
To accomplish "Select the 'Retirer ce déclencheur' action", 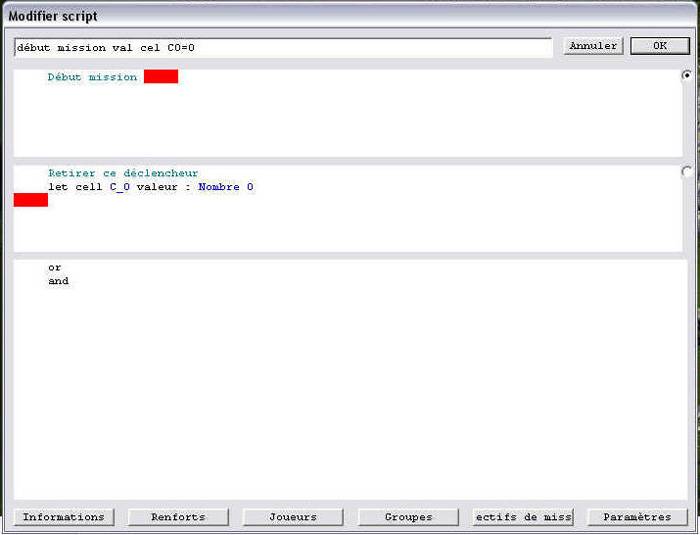I will click(x=123, y=173).
